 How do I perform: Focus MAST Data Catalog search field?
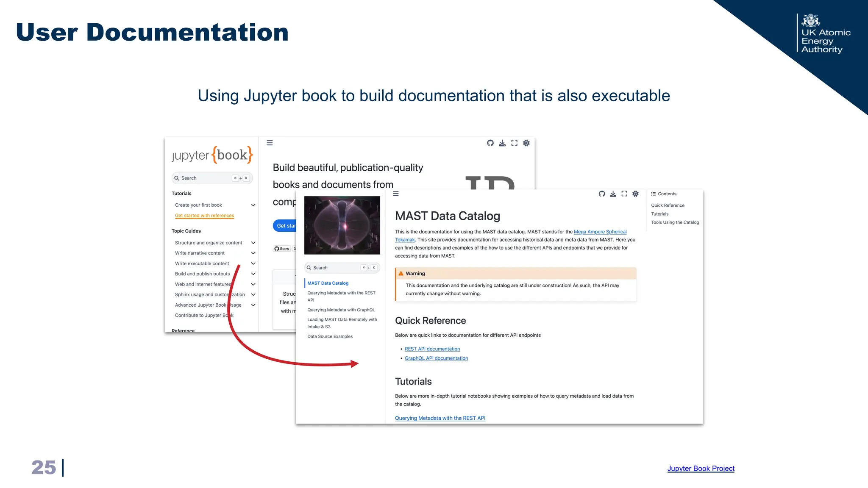[342, 268]
